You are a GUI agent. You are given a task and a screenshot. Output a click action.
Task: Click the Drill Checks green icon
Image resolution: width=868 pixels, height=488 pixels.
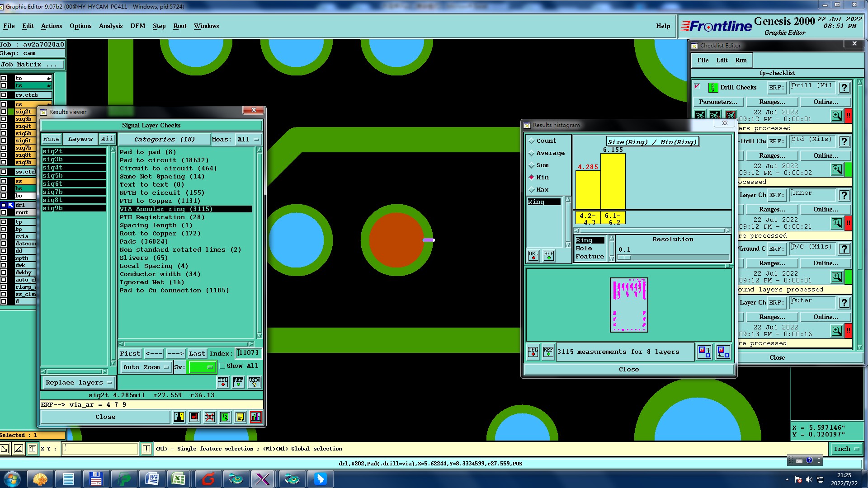[713, 88]
